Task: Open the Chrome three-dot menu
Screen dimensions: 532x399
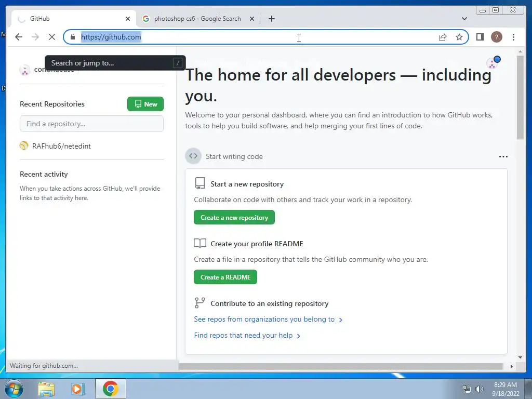Action: point(513,37)
